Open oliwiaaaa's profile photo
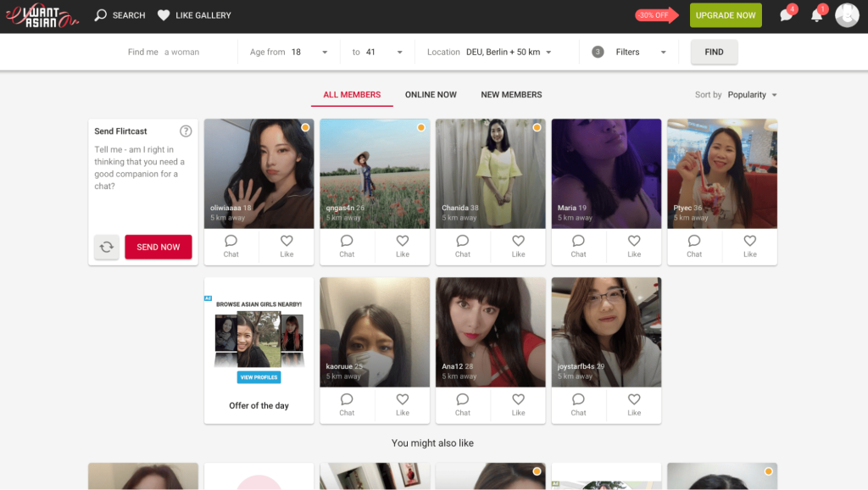Viewport: 868px width, 490px height. (259, 173)
